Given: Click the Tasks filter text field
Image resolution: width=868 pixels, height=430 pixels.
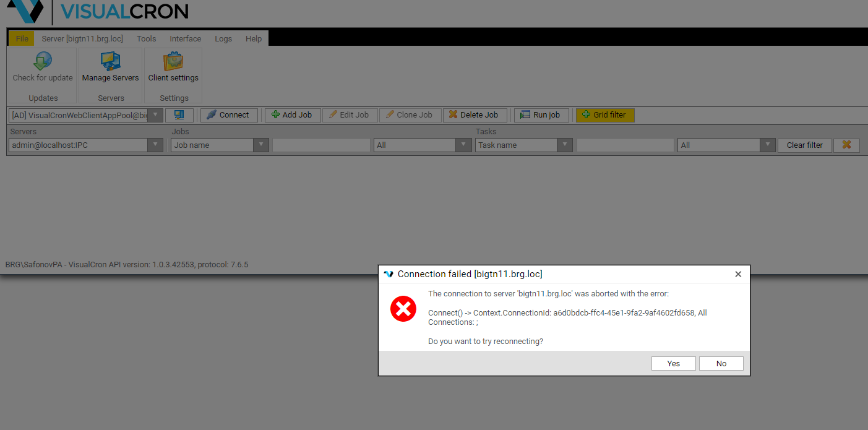Looking at the screenshot, I should (625, 145).
